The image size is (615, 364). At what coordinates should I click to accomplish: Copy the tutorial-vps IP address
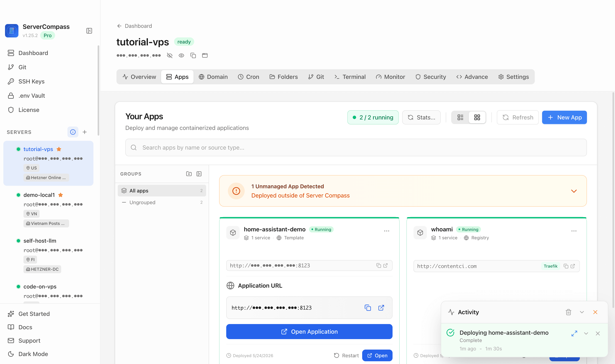pos(193,55)
